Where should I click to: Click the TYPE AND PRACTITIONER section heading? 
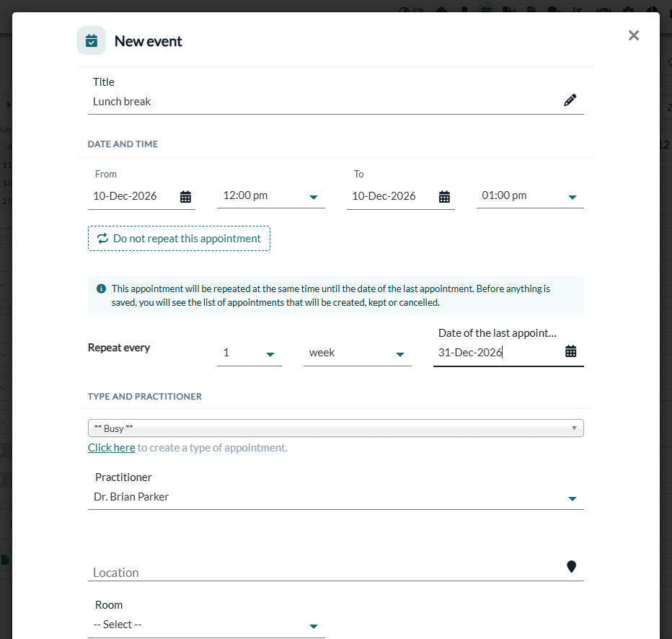145,397
